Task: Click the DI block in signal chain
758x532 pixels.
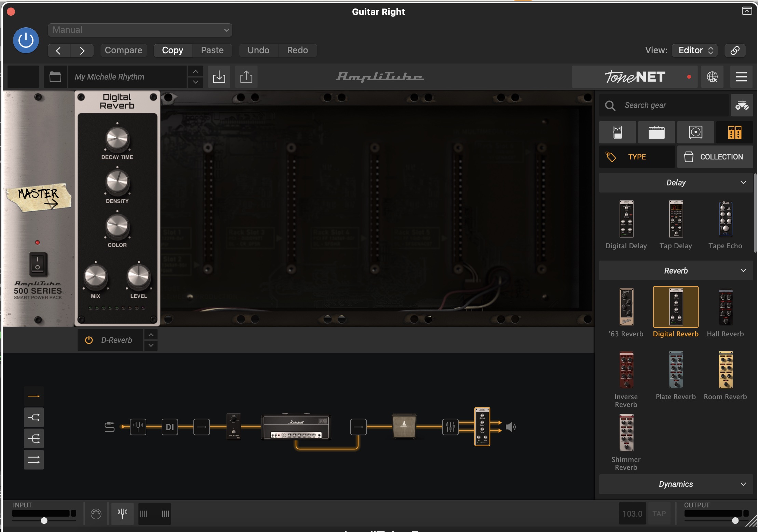Action: coord(170,427)
